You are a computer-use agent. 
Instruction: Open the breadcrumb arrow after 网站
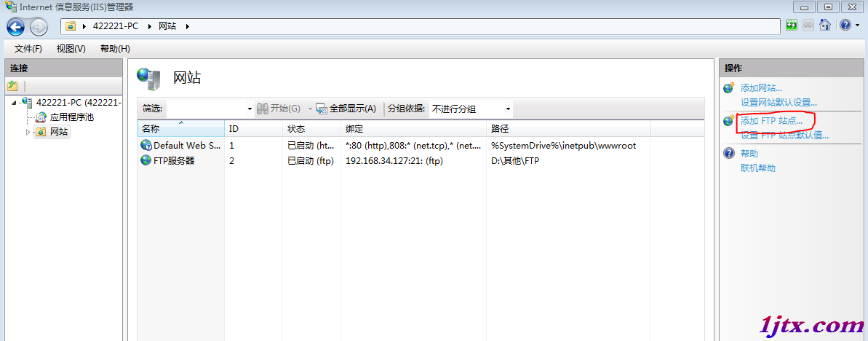(187, 26)
